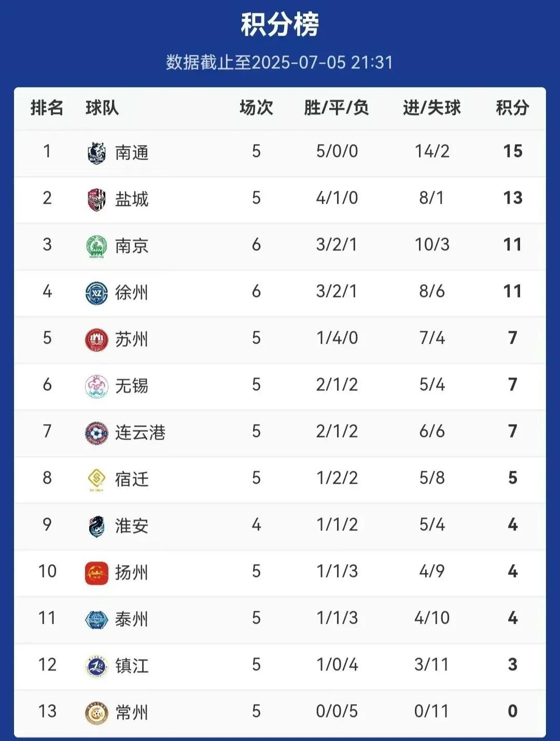Image resolution: width=560 pixels, height=741 pixels.
Task: Open the red 扬州 team icon
Action: tap(96, 573)
